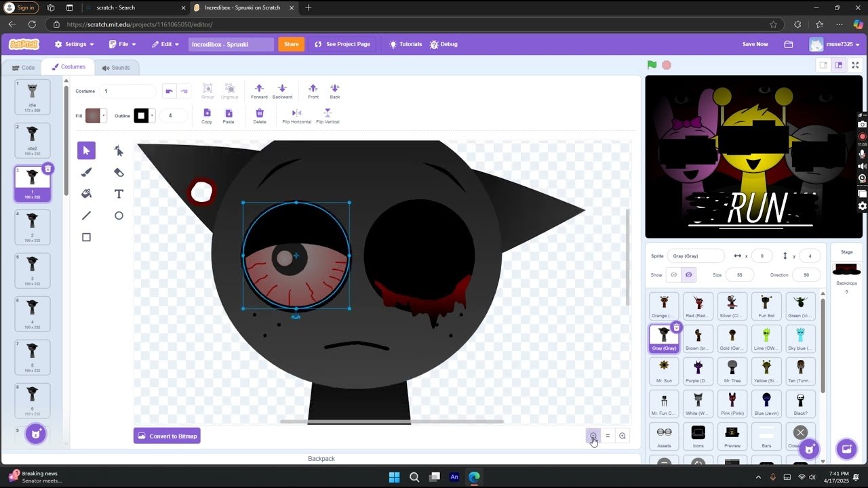Select the Brush tool

pos(86,172)
